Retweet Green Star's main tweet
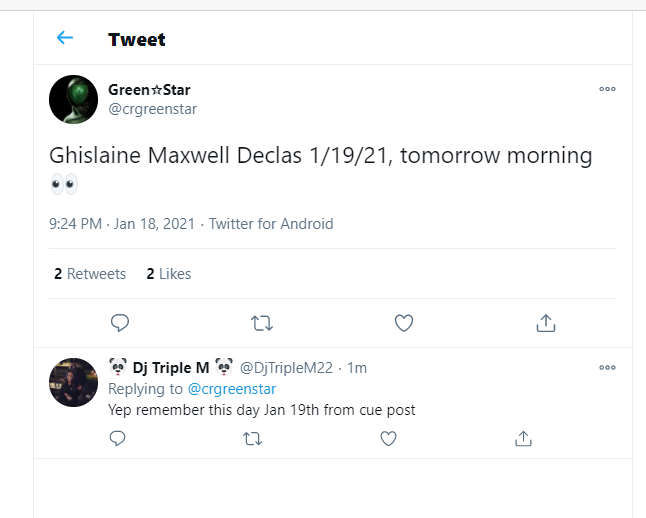The image size is (646, 518). pyautogui.click(x=262, y=323)
